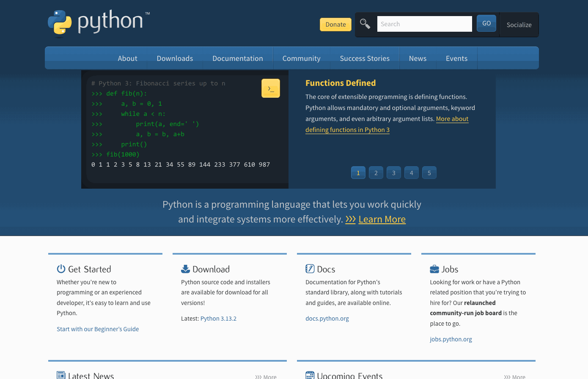Visit the jobs.python.org link

click(x=451, y=339)
